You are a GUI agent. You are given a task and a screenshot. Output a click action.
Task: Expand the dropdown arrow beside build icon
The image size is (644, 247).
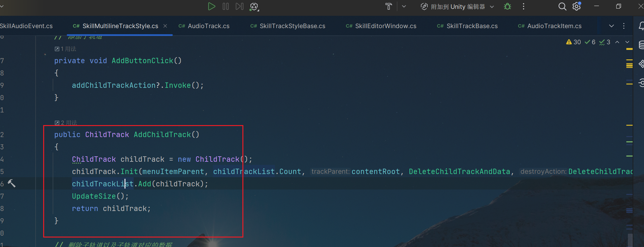[x=404, y=6]
